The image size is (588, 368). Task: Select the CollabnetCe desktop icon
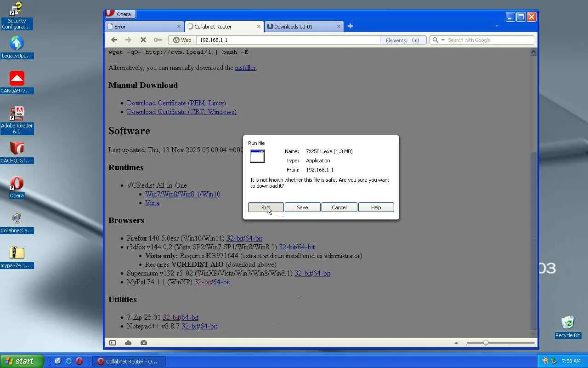tap(17, 222)
